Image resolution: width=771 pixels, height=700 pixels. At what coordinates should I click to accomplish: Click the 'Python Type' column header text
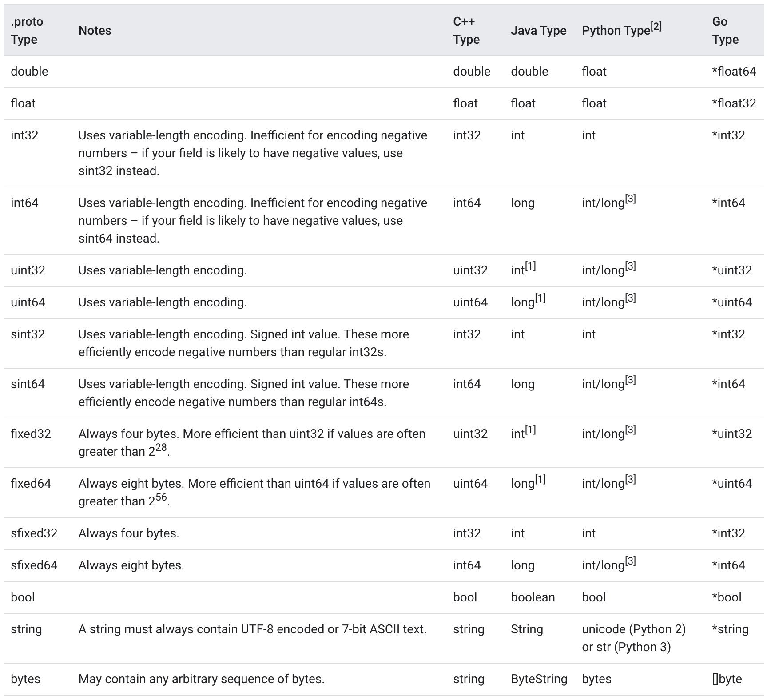(616, 31)
